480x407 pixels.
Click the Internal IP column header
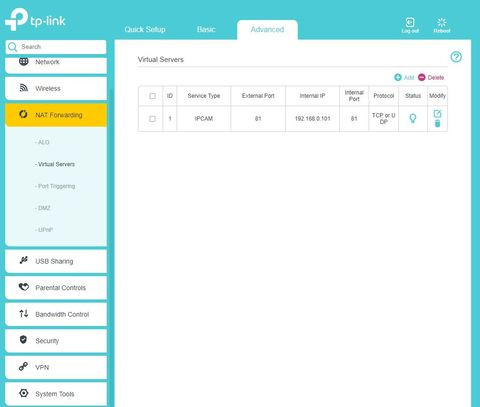click(x=312, y=96)
